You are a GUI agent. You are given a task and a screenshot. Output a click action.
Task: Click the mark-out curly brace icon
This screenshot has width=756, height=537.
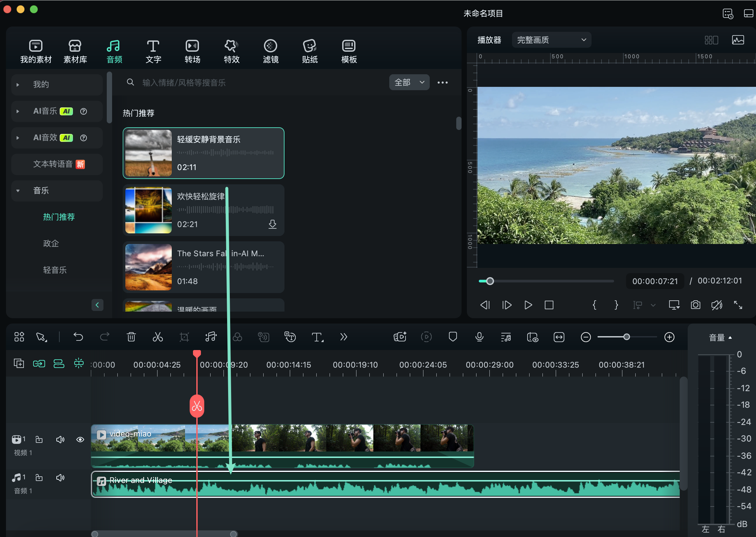[616, 305]
